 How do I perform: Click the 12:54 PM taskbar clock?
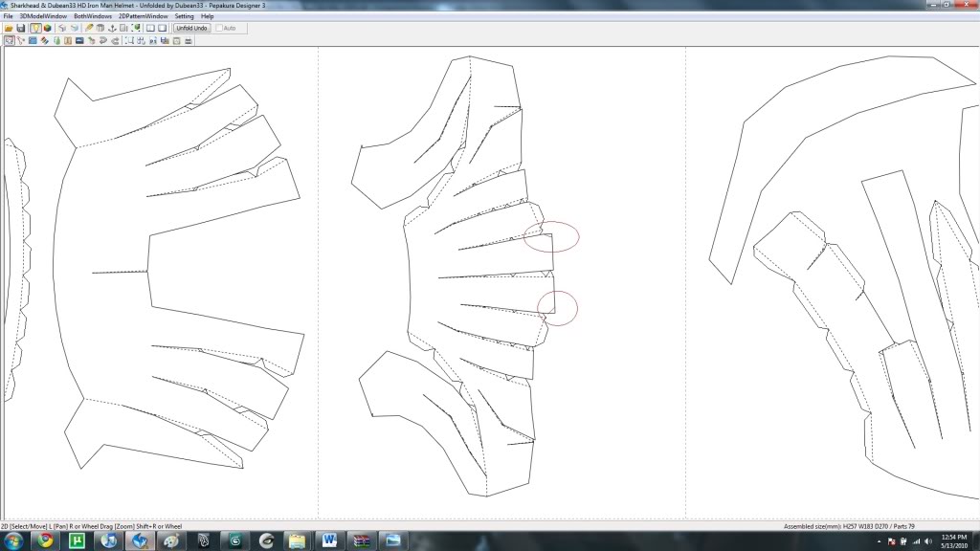coord(954,538)
